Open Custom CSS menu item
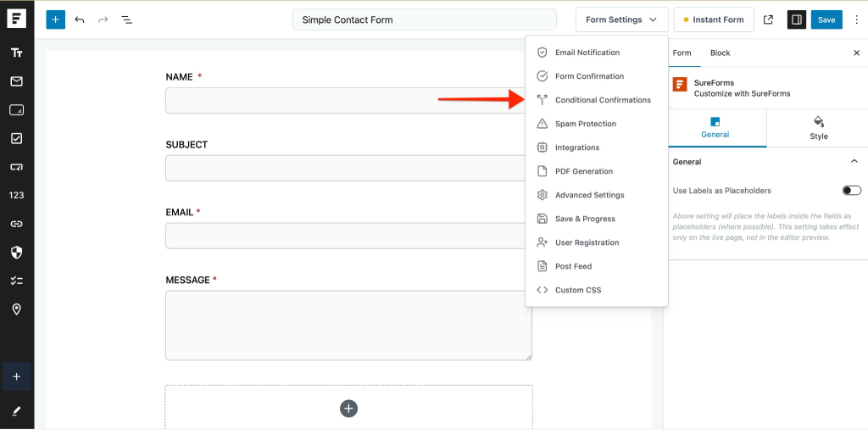 tap(596, 291)
